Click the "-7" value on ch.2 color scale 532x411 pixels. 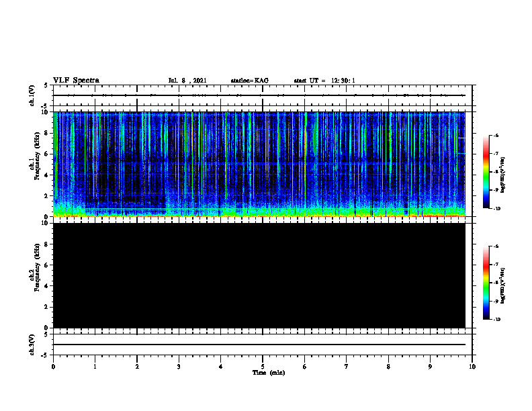tap(495, 265)
